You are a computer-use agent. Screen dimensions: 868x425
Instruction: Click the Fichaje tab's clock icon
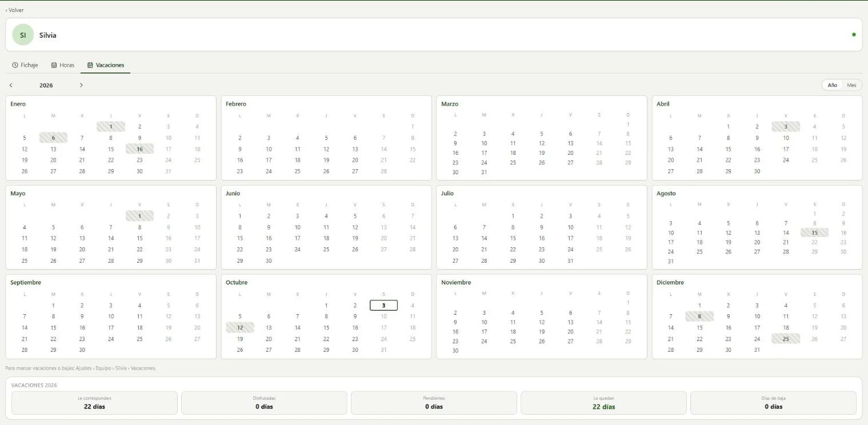15,65
